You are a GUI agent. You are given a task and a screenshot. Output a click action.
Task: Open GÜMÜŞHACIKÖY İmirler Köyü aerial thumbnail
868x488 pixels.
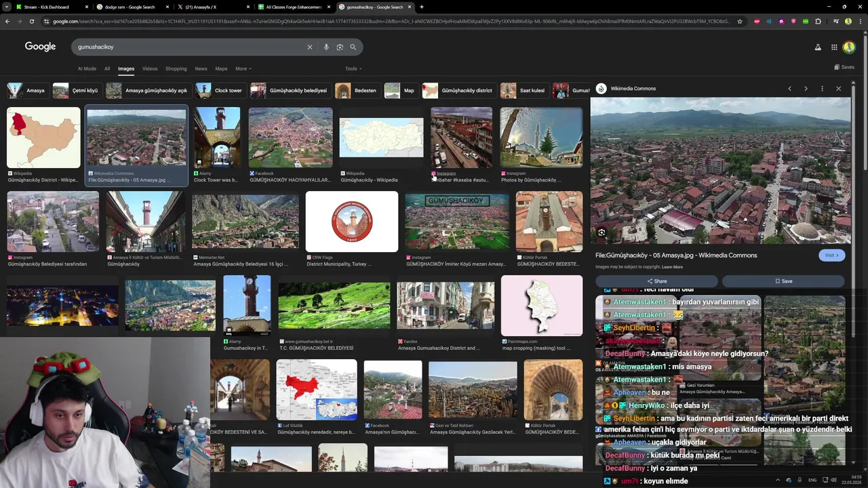(457, 222)
